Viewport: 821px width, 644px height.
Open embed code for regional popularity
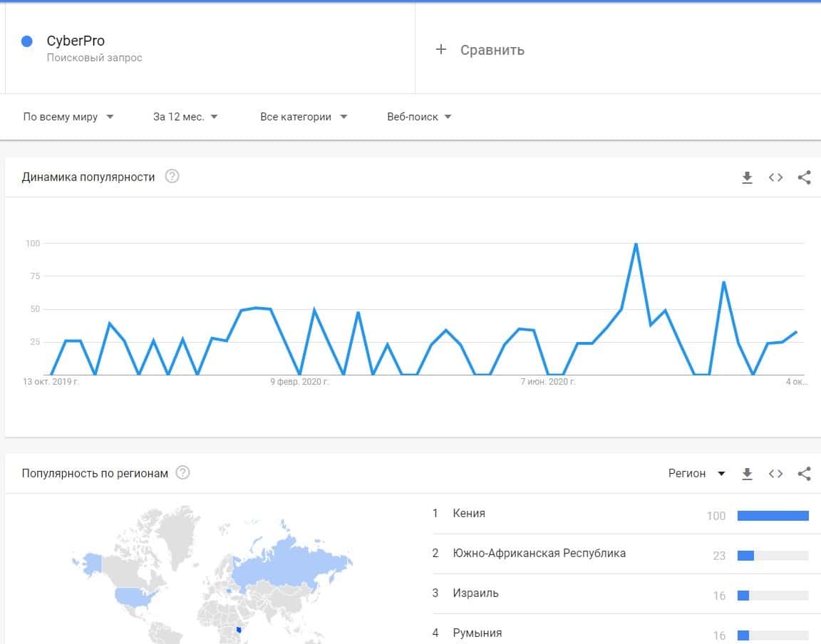coord(775,474)
